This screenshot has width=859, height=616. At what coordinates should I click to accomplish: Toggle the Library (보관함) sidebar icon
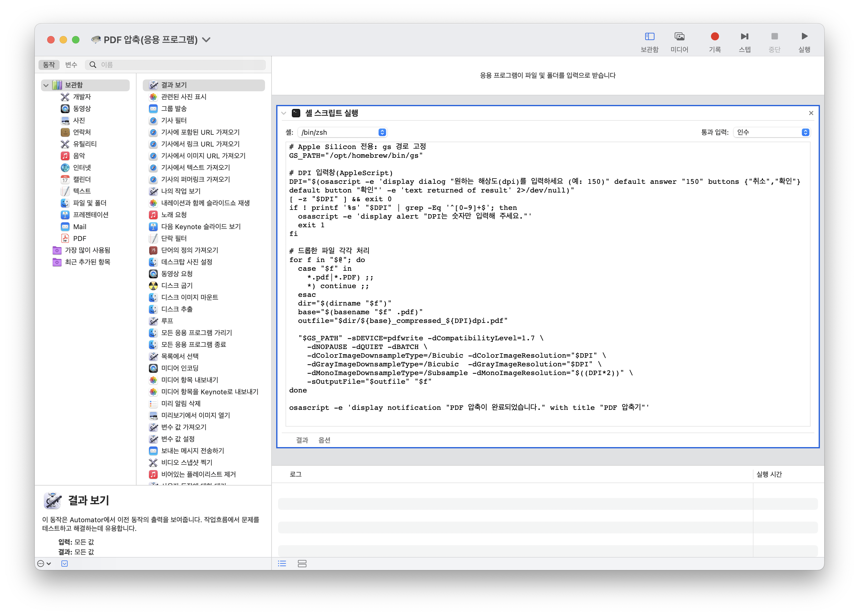649,37
